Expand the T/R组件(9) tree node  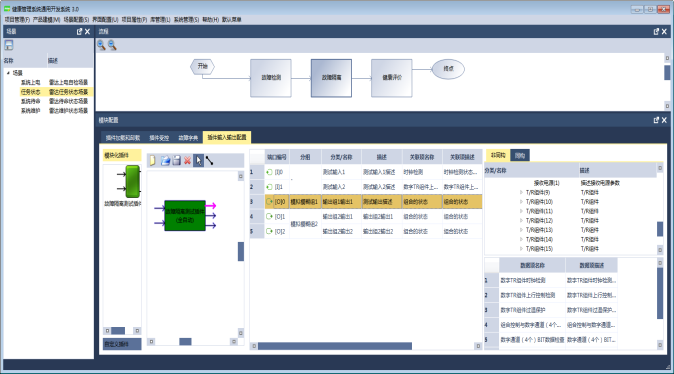point(521,193)
